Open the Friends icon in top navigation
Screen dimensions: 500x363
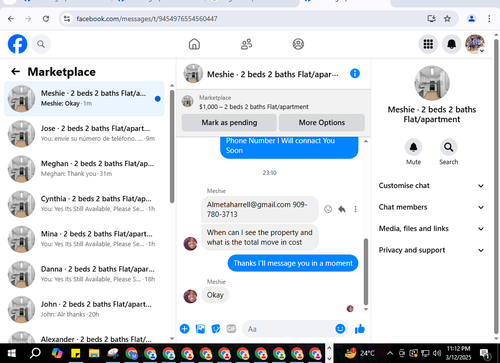coord(246,44)
